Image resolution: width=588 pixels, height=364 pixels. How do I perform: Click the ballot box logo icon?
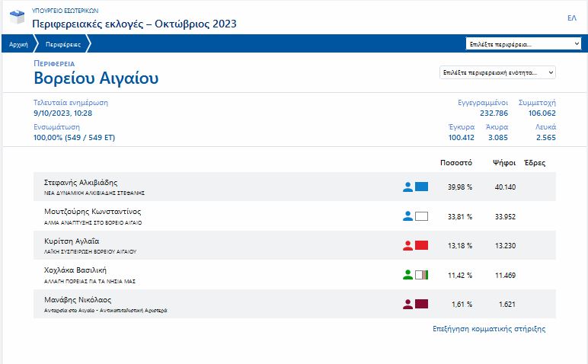[17, 18]
